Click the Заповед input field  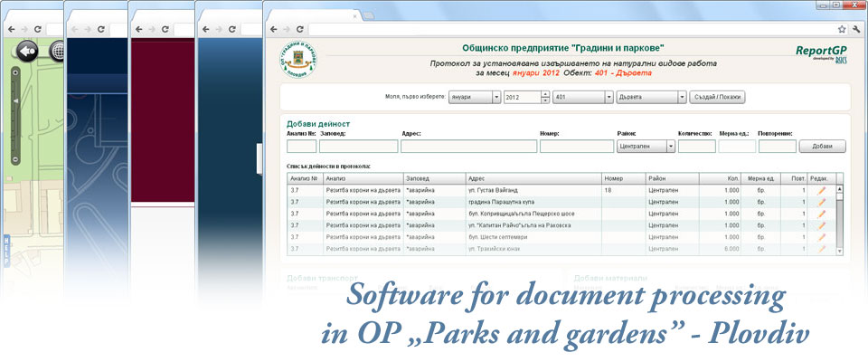[359, 147]
